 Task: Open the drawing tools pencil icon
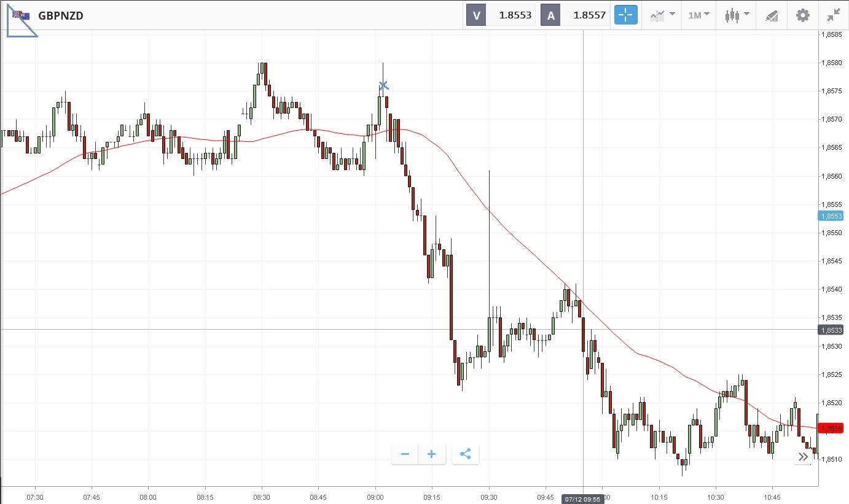pos(772,16)
